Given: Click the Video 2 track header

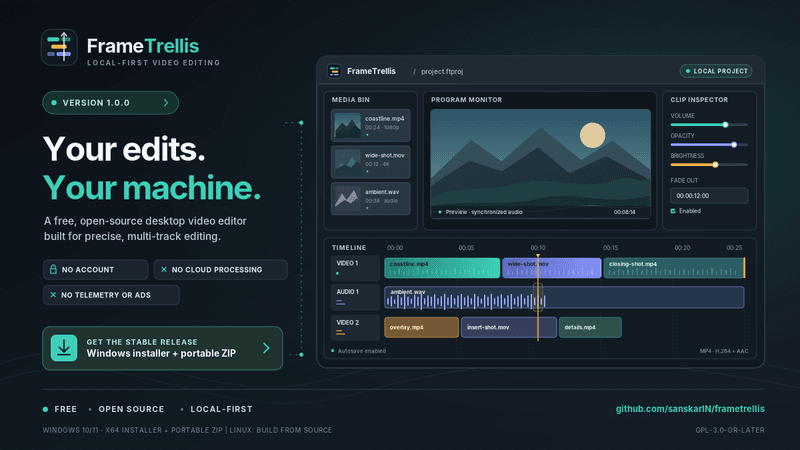Looking at the screenshot, I should tap(355, 327).
